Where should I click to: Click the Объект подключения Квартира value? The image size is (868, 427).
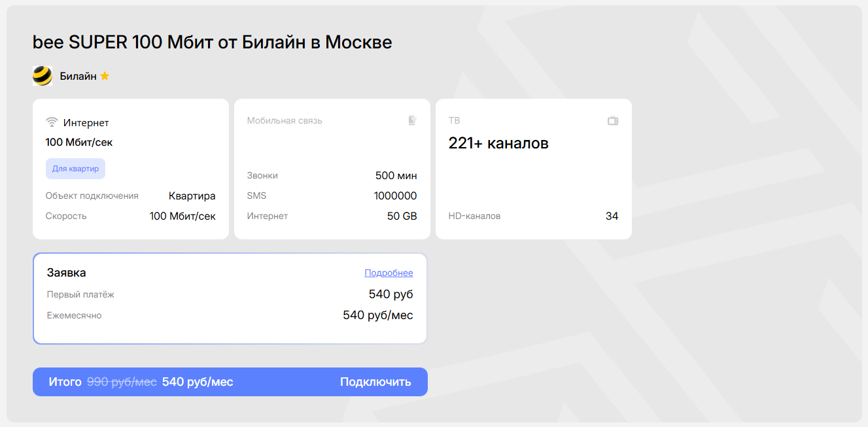(x=192, y=196)
